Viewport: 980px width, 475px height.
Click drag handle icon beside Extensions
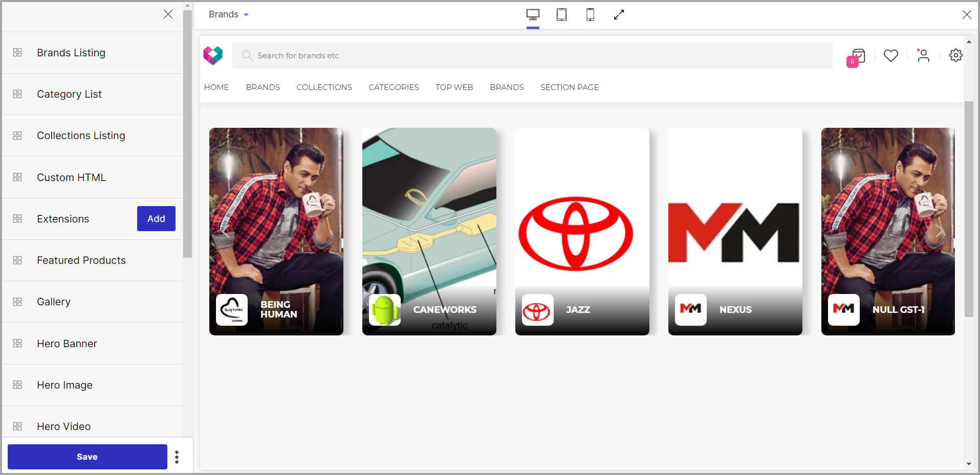[17, 219]
